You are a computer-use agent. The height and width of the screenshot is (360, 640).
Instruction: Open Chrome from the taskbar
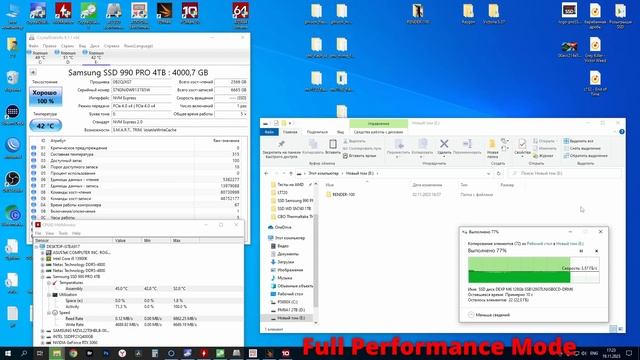click(73, 353)
